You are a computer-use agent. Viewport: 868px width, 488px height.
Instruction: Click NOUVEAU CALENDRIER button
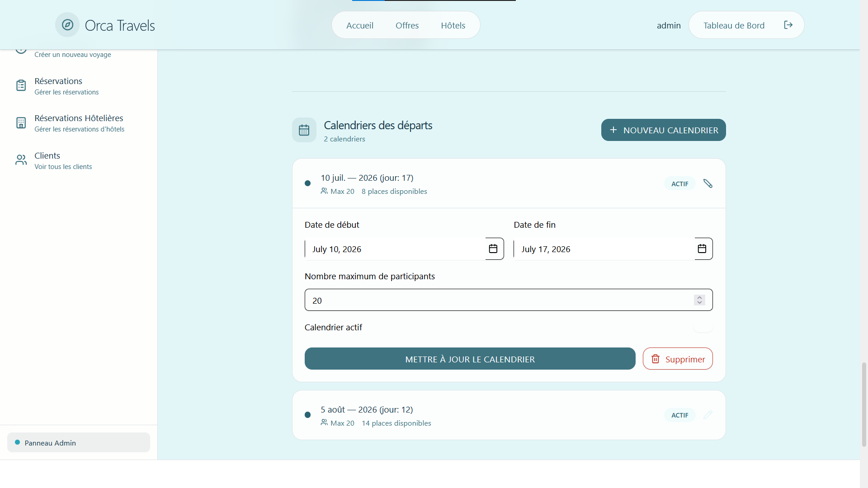[663, 130]
